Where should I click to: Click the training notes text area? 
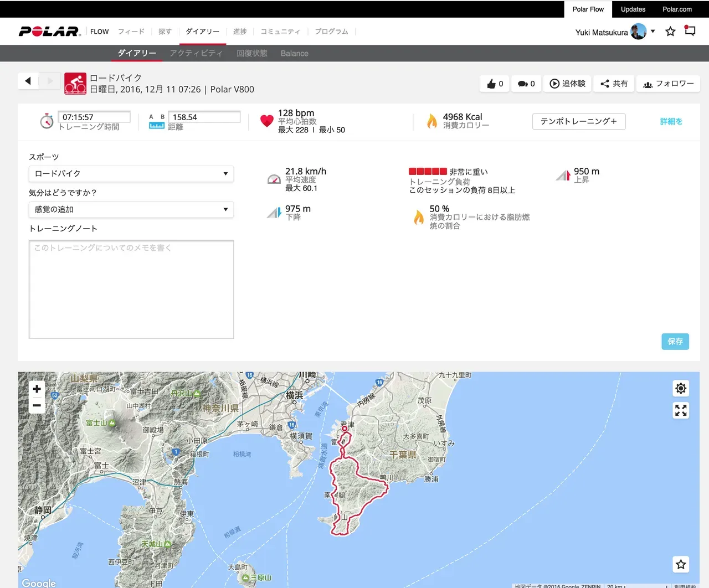click(131, 289)
